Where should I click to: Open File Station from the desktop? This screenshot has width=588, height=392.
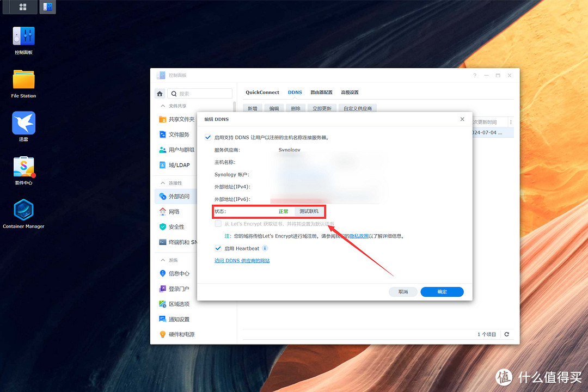pyautogui.click(x=23, y=79)
